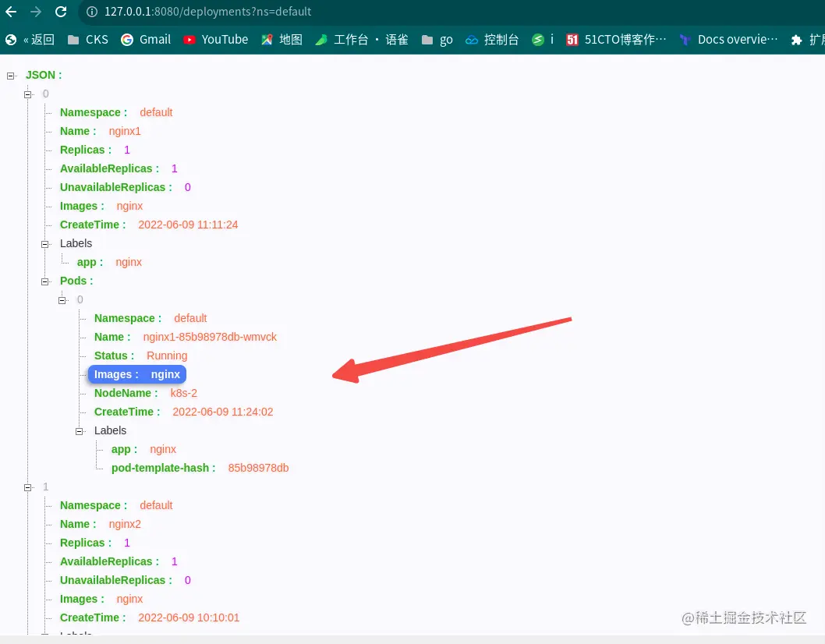
Task: Select the Name nginx1 row
Action: pyautogui.click(x=100, y=131)
